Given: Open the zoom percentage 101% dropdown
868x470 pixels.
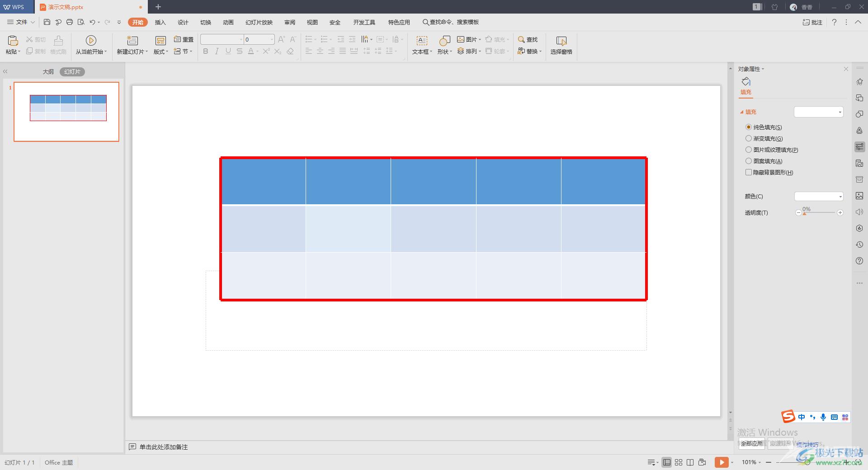Looking at the screenshot, I should click(751, 462).
